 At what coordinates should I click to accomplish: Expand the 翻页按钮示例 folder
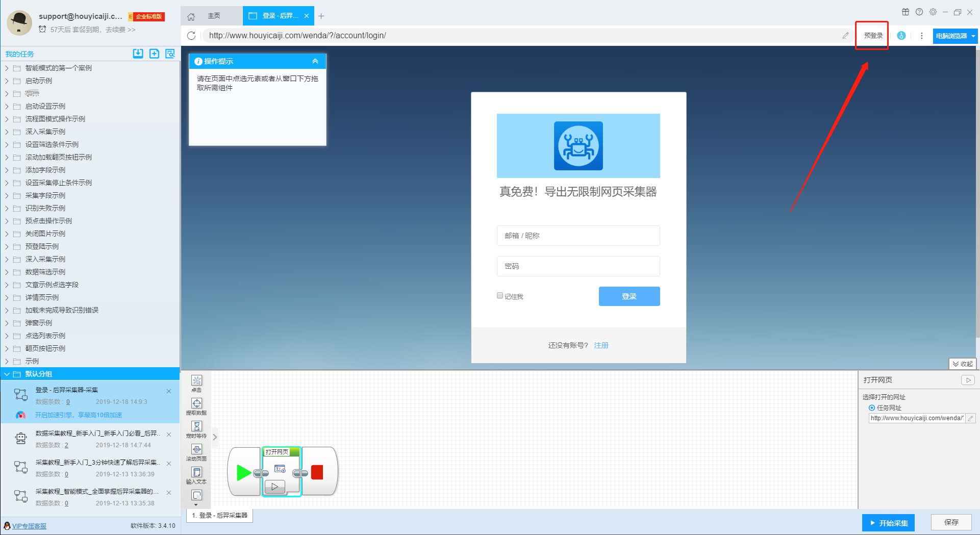(x=7, y=348)
